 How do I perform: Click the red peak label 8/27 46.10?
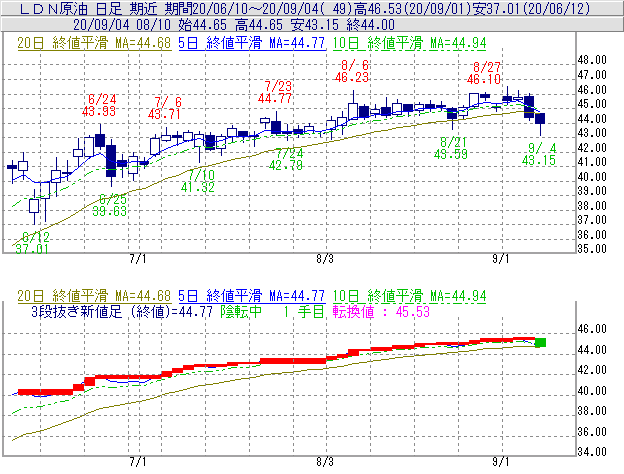pos(484,73)
